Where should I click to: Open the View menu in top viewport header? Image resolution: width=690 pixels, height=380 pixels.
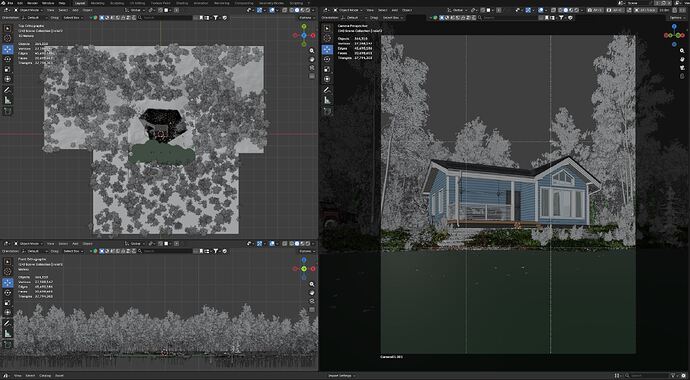(x=50, y=10)
